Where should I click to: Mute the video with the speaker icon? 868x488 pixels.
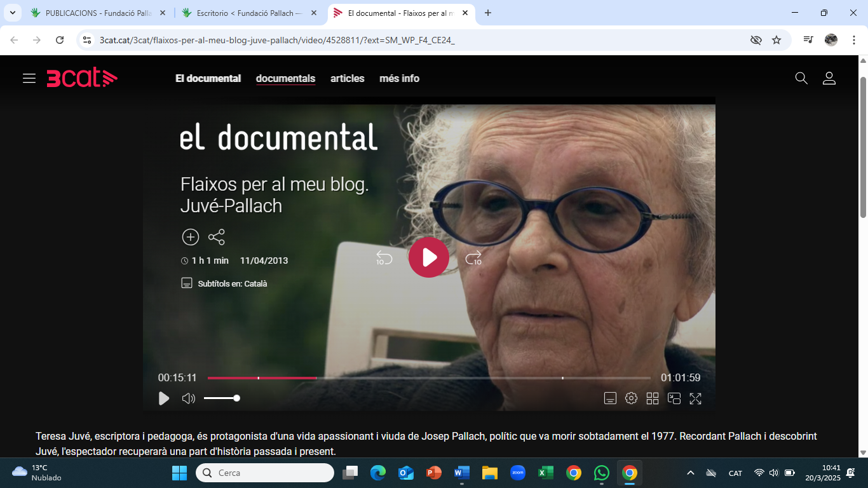[189, 398]
